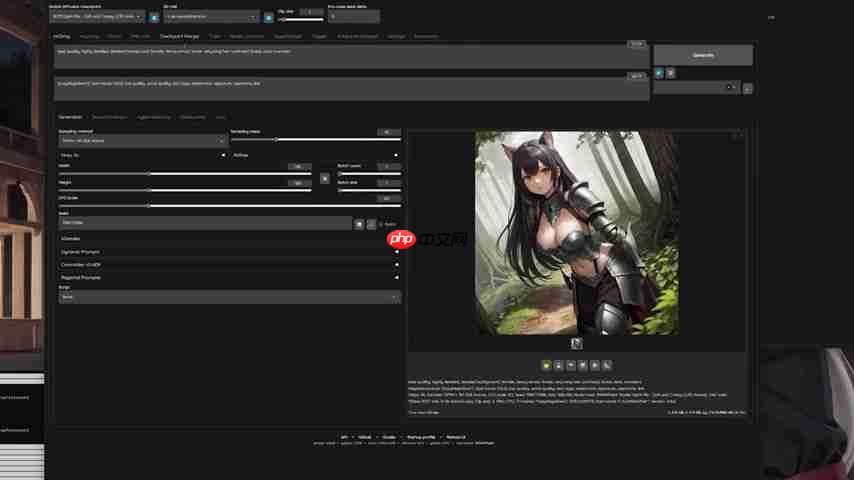Viewport: 854px width, 480px height.
Task: Click the Reload UI footer link
Action: [456, 437]
